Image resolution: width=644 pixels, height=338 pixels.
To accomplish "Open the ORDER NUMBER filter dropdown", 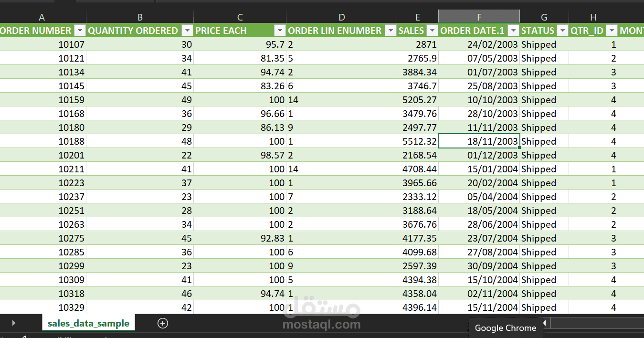I will (x=80, y=31).
